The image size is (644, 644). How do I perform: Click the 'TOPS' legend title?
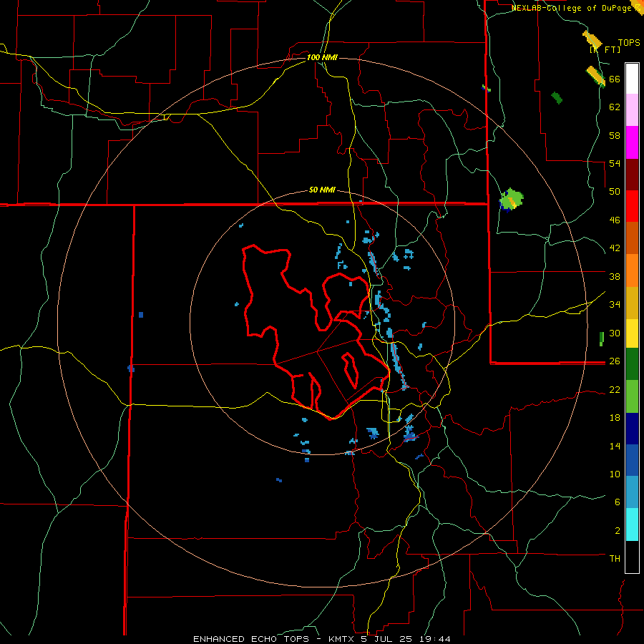pos(629,42)
